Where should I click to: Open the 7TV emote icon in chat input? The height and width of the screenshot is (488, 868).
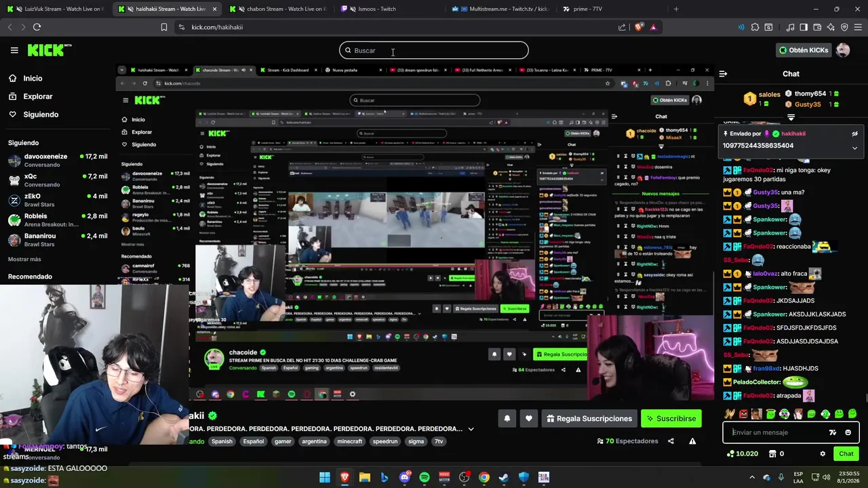pyautogui.click(x=833, y=432)
